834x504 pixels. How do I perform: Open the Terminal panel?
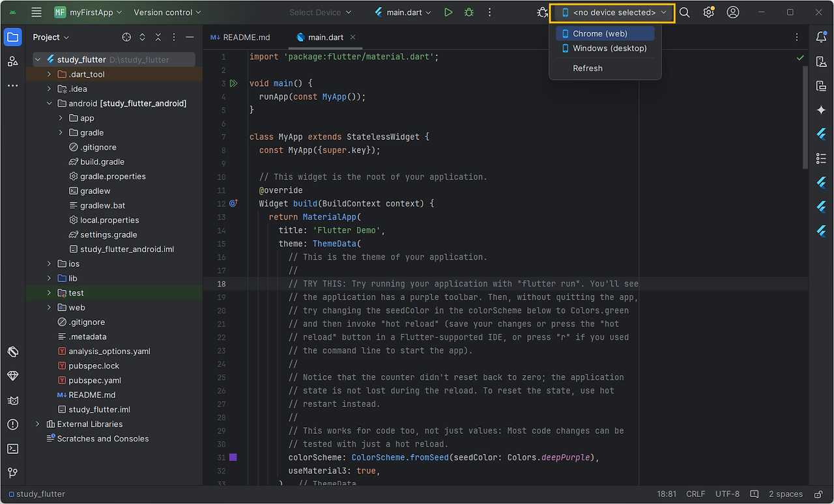click(13, 448)
